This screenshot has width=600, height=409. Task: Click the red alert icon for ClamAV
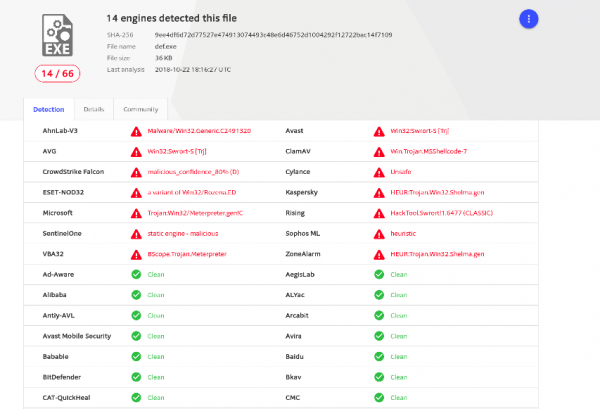[x=378, y=151]
